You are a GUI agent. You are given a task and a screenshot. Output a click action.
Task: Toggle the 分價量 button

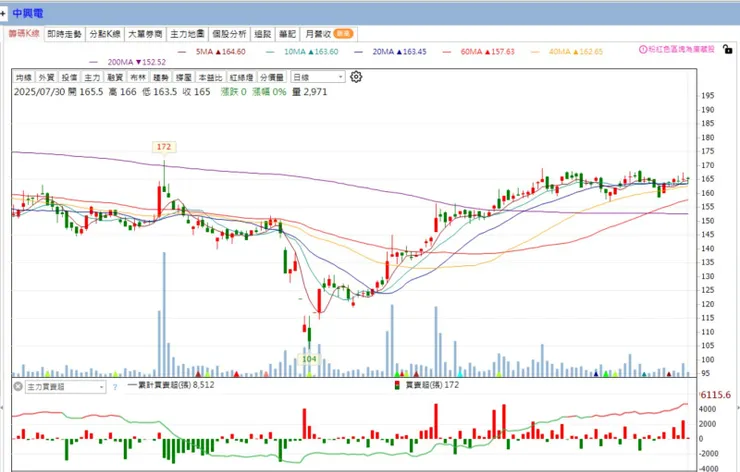coord(272,77)
